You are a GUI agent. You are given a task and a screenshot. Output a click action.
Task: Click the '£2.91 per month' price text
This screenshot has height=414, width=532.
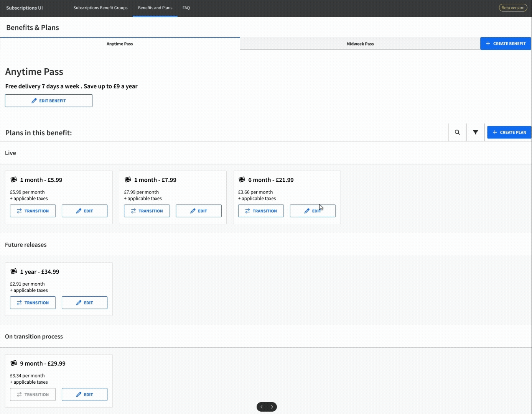coord(27,284)
